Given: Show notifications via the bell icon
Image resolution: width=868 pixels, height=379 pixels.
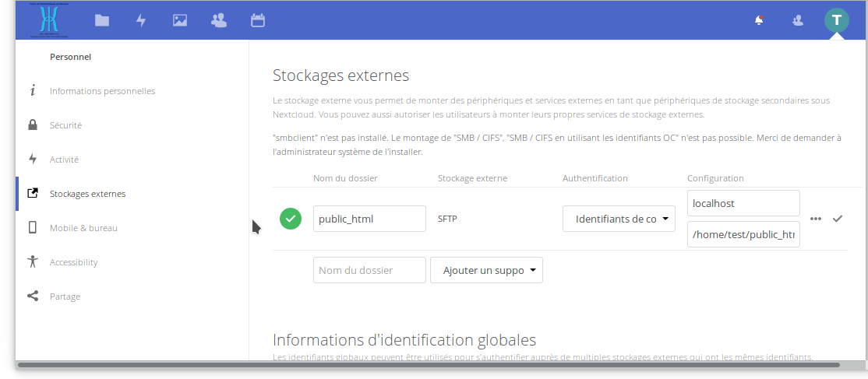Looking at the screenshot, I should pyautogui.click(x=759, y=21).
